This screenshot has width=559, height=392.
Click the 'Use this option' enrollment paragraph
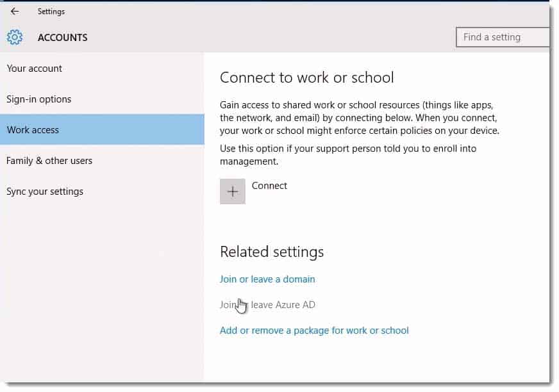pos(348,154)
